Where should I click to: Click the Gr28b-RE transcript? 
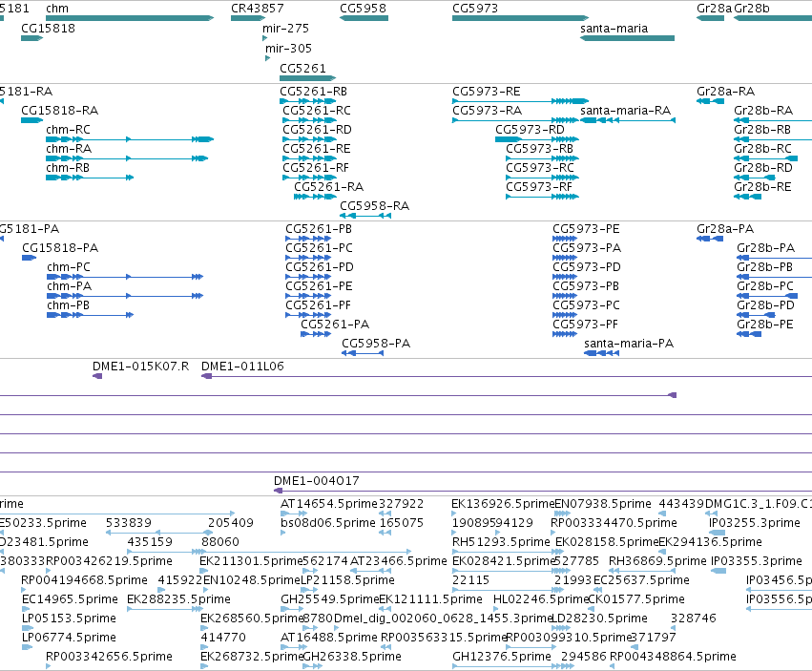(748, 197)
